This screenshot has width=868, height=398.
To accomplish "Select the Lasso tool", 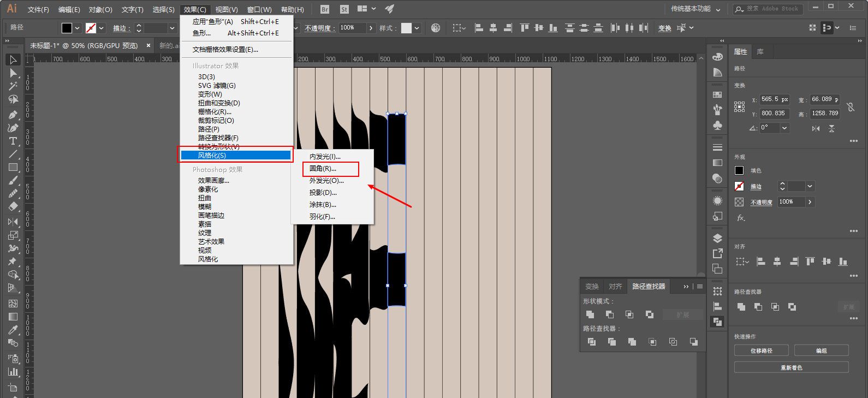I will (13, 99).
